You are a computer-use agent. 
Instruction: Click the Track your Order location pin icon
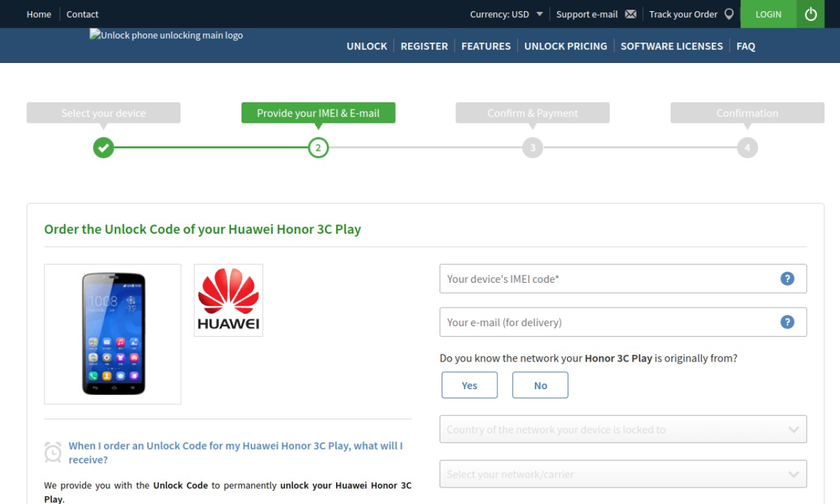tap(728, 14)
